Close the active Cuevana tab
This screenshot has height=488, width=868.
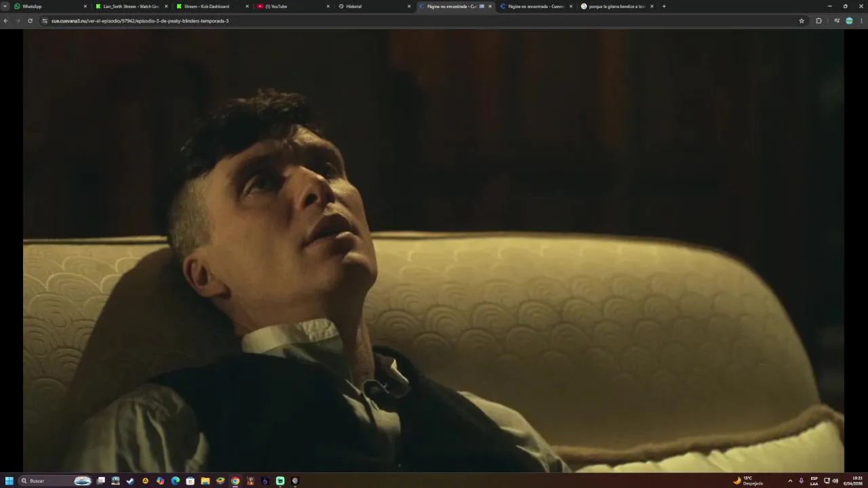coord(490,6)
